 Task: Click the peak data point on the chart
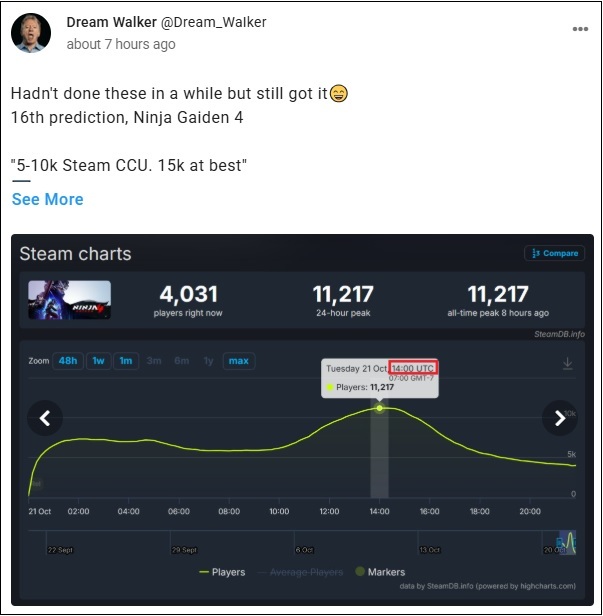[379, 408]
